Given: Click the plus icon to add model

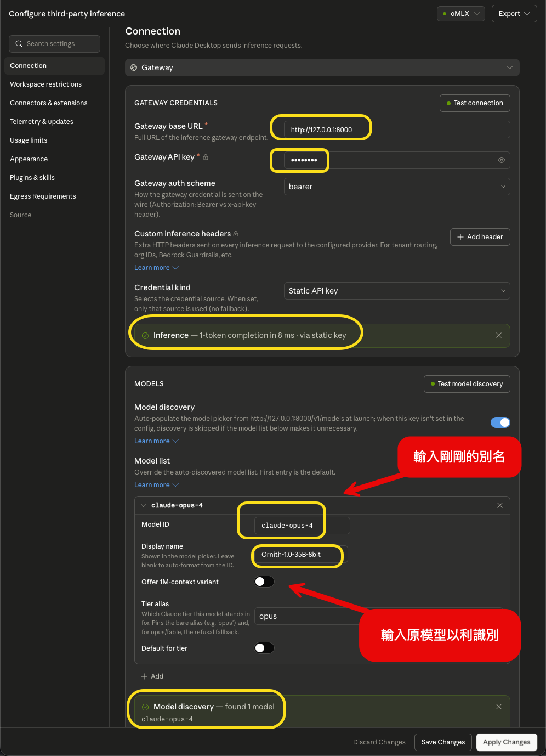Looking at the screenshot, I should pos(144,676).
